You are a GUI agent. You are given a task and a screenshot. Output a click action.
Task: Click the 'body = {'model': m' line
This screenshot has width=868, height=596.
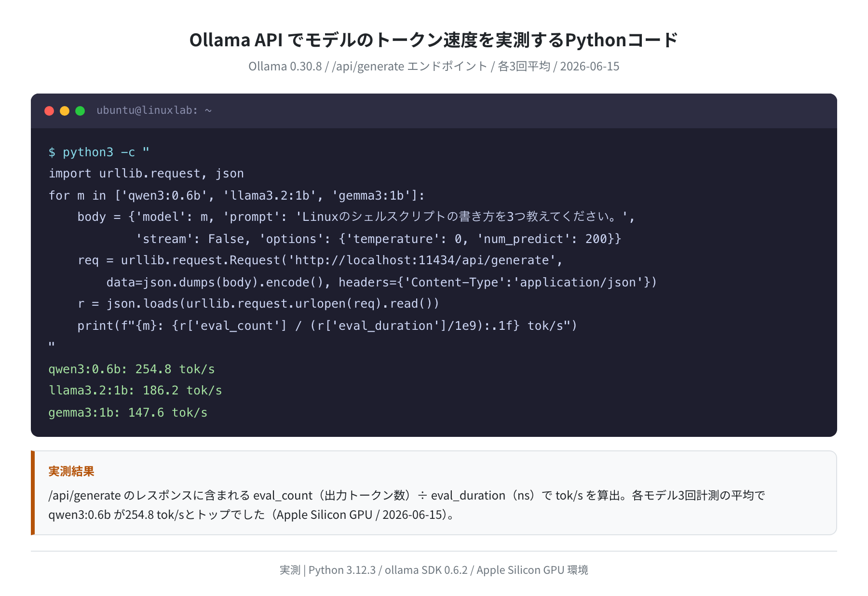click(356, 217)
